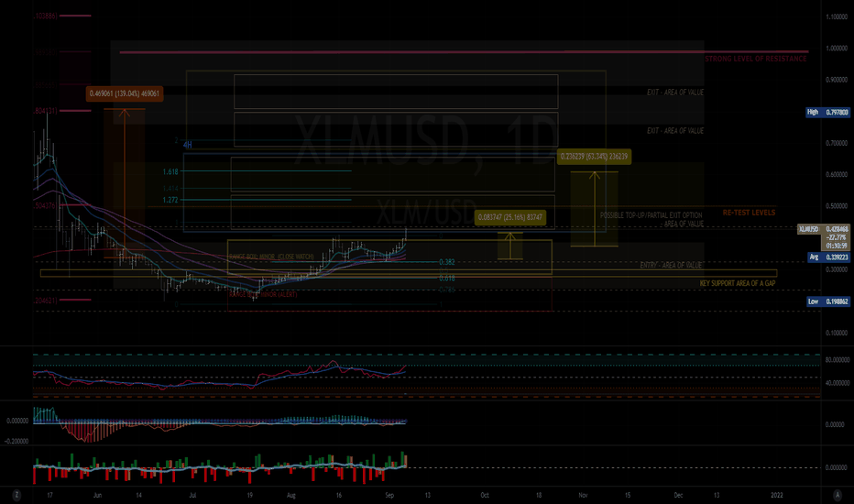Click the timezone Z icon on time axis
This screenshot has width=854, height=504.
tap(16, 495)
